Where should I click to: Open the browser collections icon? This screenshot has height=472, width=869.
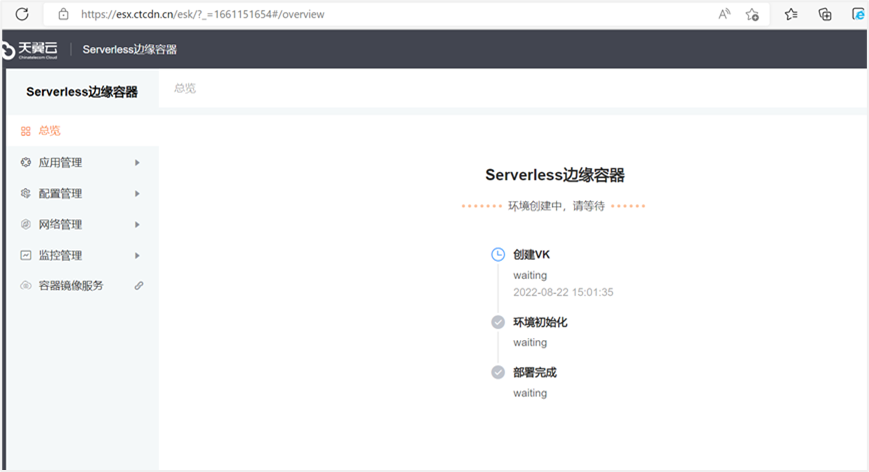825,14
